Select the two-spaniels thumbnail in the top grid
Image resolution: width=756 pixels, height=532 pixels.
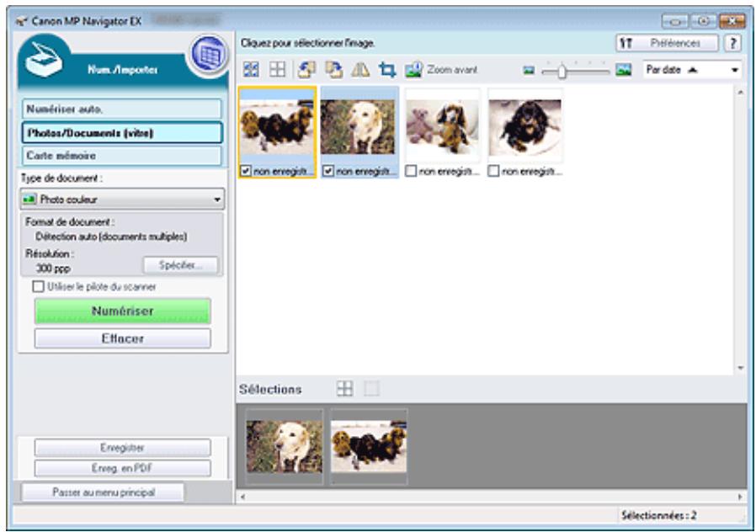277,127
